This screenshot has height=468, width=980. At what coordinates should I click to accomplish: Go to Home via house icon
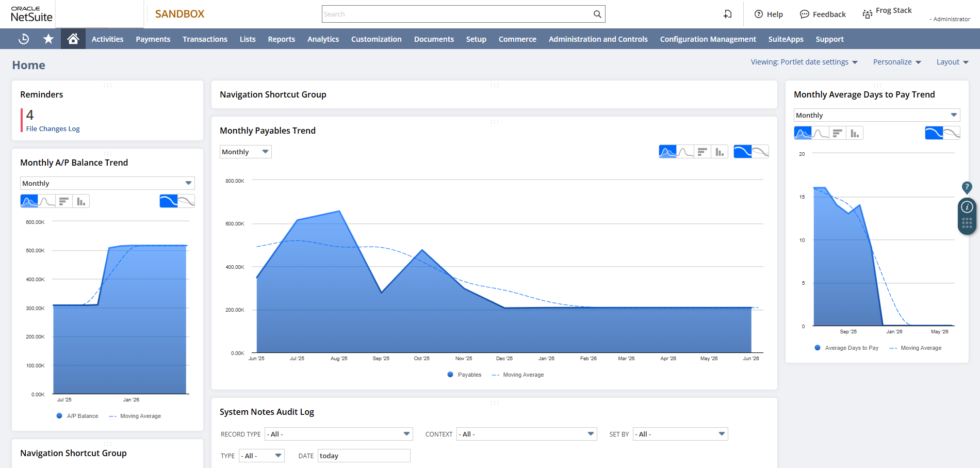tap(73, 39)
